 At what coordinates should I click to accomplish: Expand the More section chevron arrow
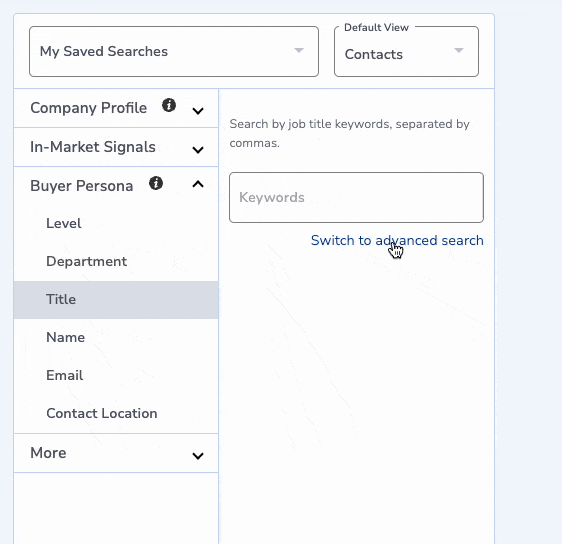pyautogui.click(x=198, y=455)
